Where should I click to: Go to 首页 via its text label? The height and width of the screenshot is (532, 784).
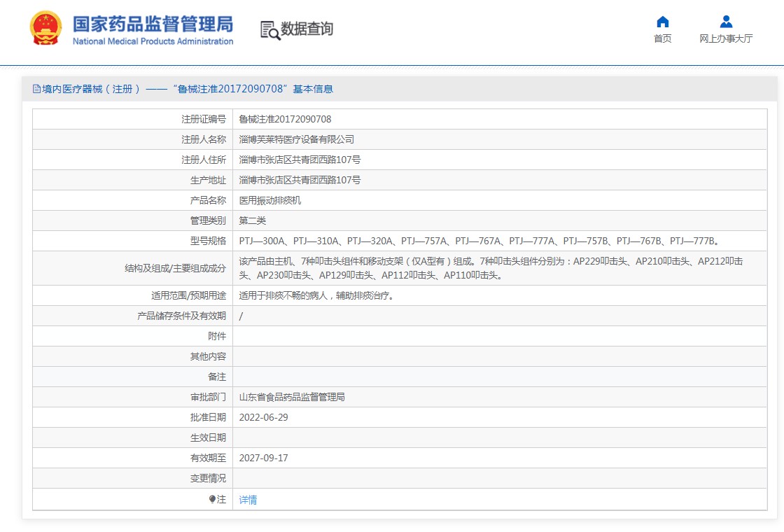(662, 38)
